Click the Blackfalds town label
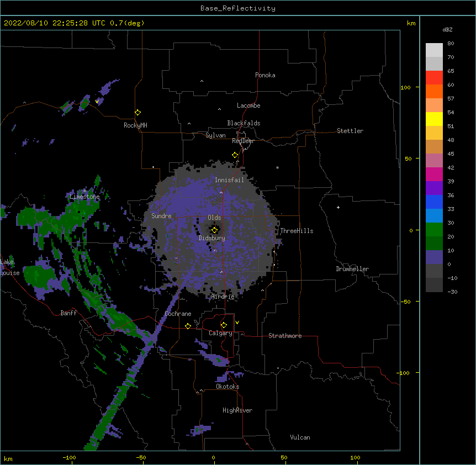 (x=244, y=123)
